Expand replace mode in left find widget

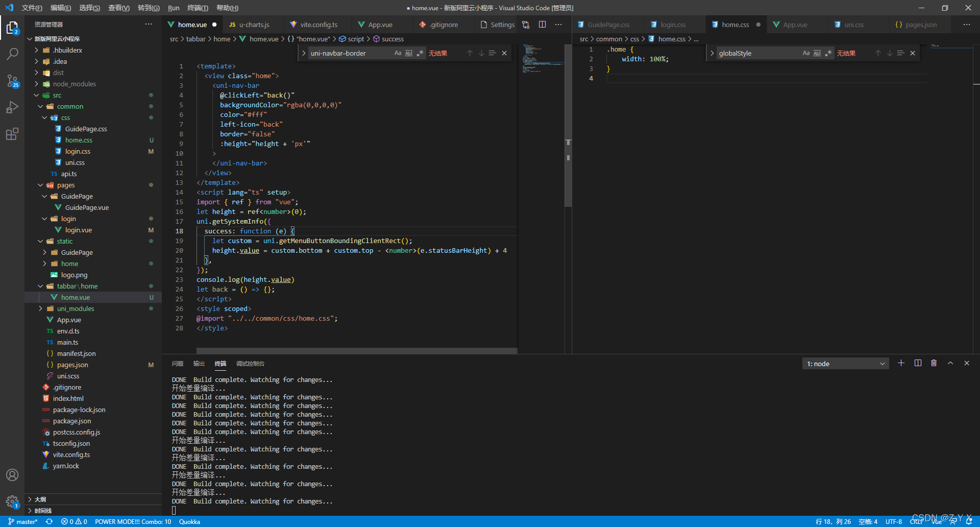tap(304, 53)
